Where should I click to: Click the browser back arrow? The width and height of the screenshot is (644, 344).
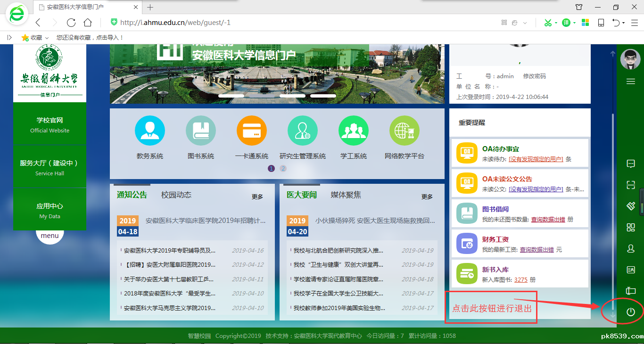click(38, 23)
